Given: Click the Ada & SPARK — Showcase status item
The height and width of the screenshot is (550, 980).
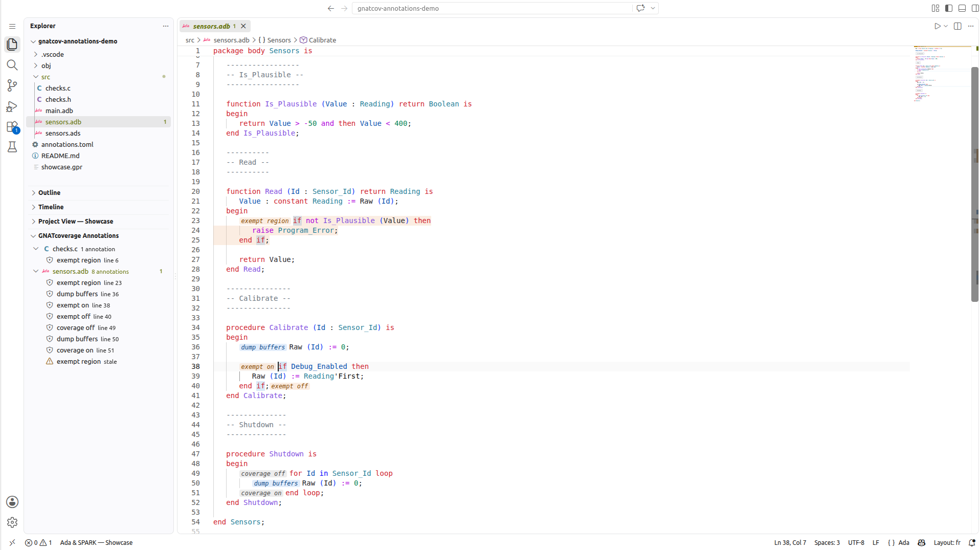Looking at the screenshot, I should point(96,543).
